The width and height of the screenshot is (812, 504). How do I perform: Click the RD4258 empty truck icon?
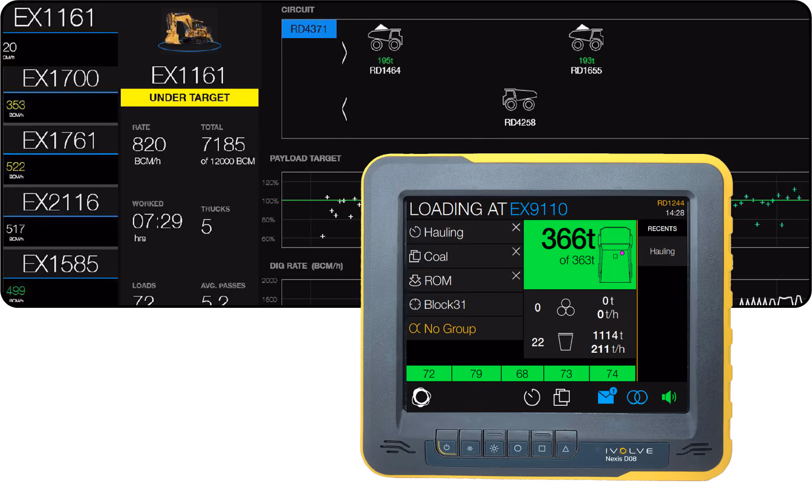520,99
